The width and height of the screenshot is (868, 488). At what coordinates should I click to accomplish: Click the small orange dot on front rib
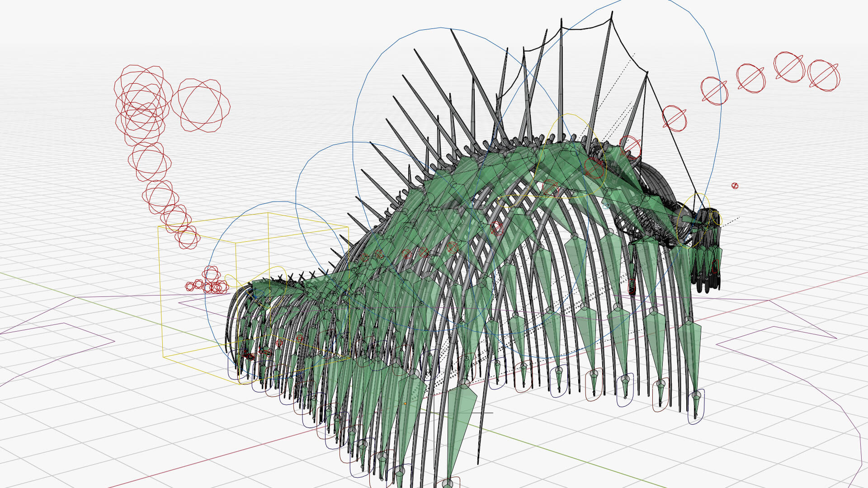(x=405, y=404)
